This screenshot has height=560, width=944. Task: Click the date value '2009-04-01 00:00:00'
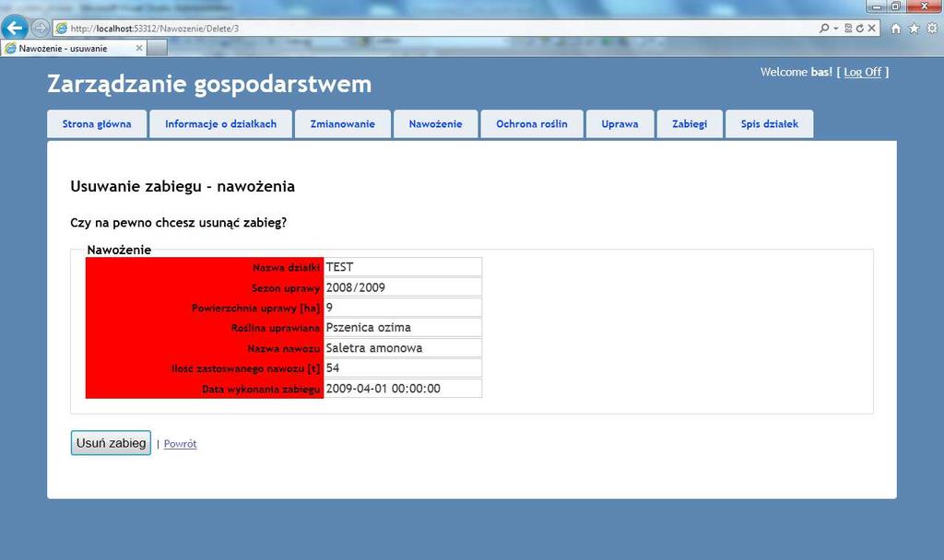tap(383, 389)
